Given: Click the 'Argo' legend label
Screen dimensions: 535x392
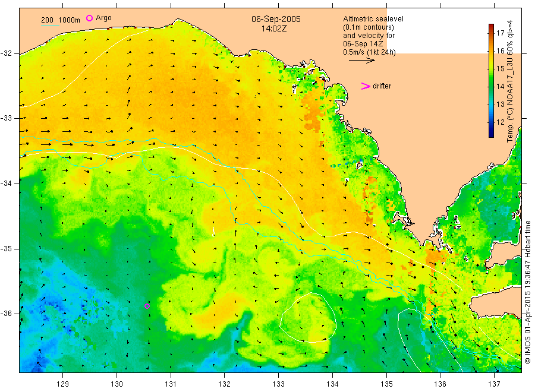Looking at the screenshot, I should pos(103,18).
